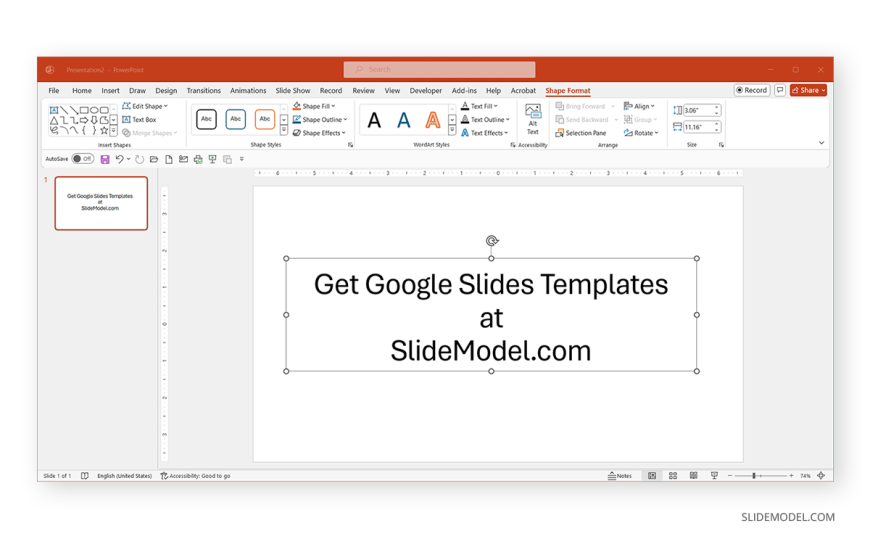Switch to the Home tab
This screenshot has height=539, width=870.
click(82, 90)
